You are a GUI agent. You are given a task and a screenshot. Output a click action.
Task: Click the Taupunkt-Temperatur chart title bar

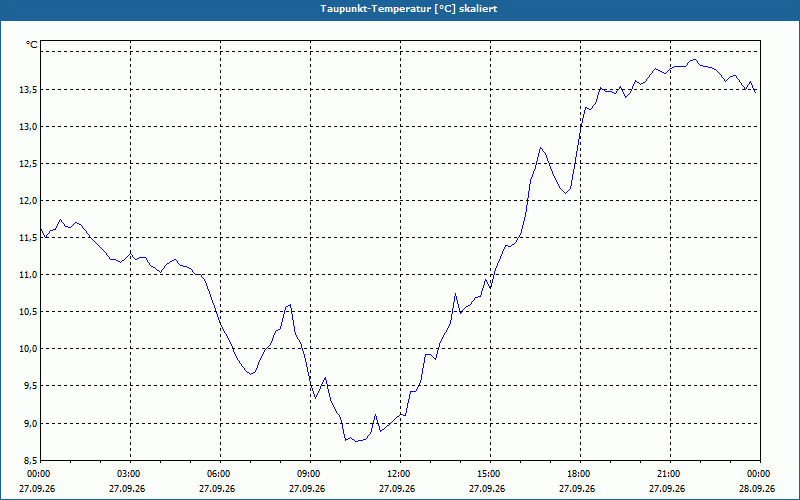400,9
